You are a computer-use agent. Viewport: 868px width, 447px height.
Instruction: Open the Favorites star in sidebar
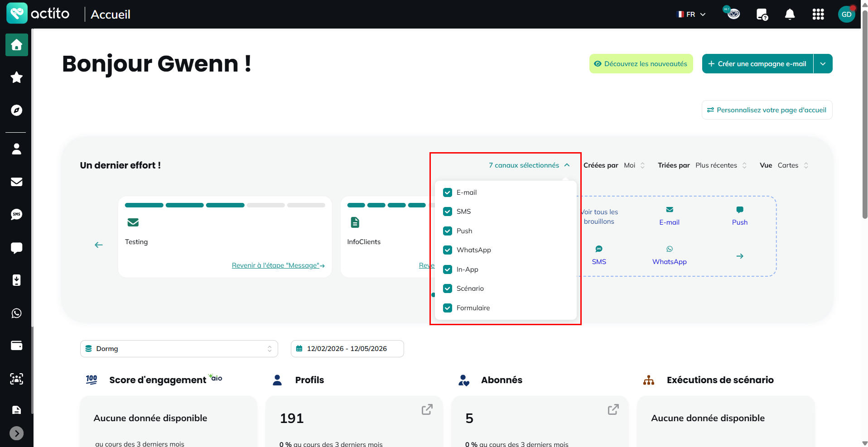17,77
